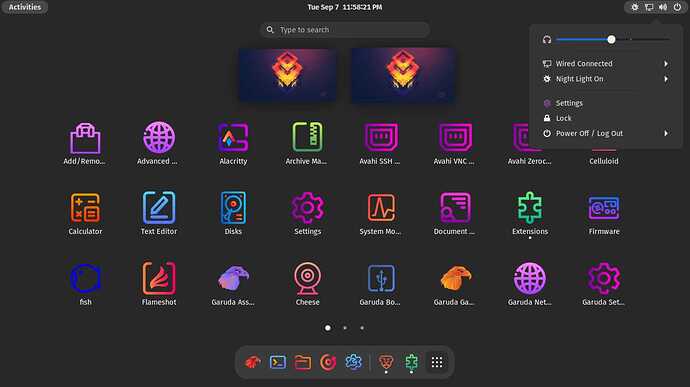The width and height of the screenshot is (690, 387).
Task: Click the Wired Connected menu entry
Action: [606, 64]
